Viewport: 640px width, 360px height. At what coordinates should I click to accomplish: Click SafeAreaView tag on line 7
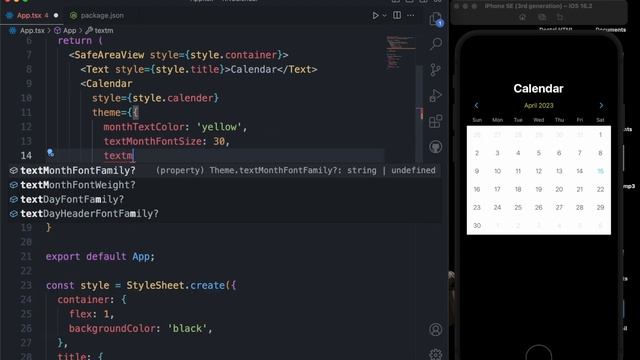[x=109, y=55]
